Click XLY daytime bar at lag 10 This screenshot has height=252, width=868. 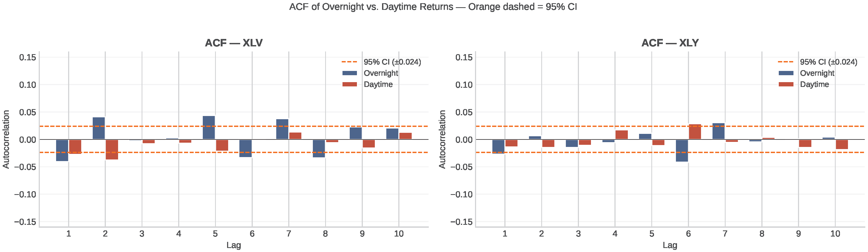pyautogui.click(x=842, y=144)
